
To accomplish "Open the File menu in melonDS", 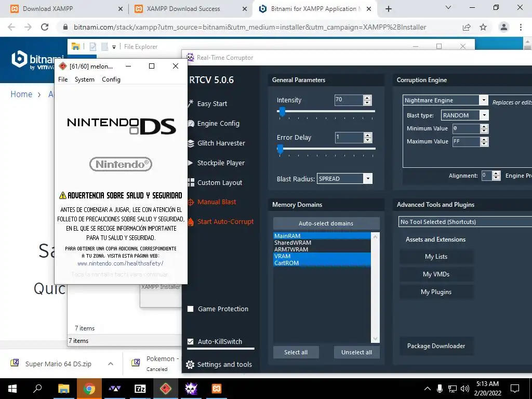I will point(63,79).
